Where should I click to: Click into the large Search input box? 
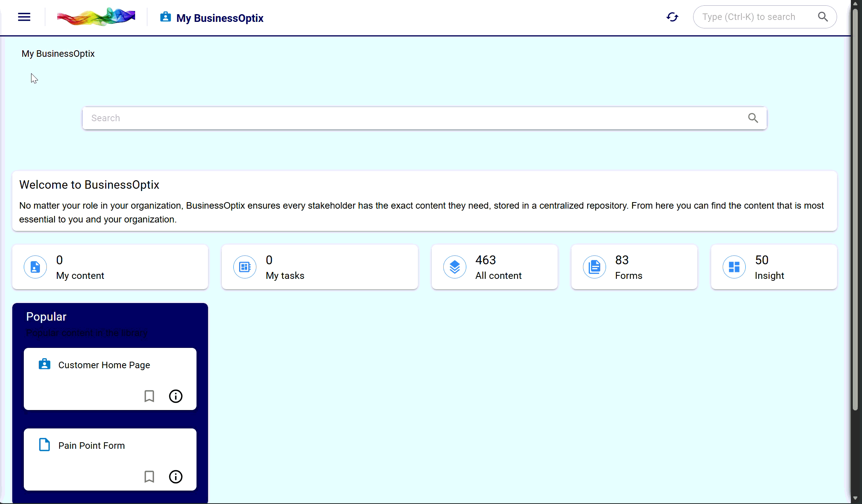pyautogui.click(x=414, y=118)
